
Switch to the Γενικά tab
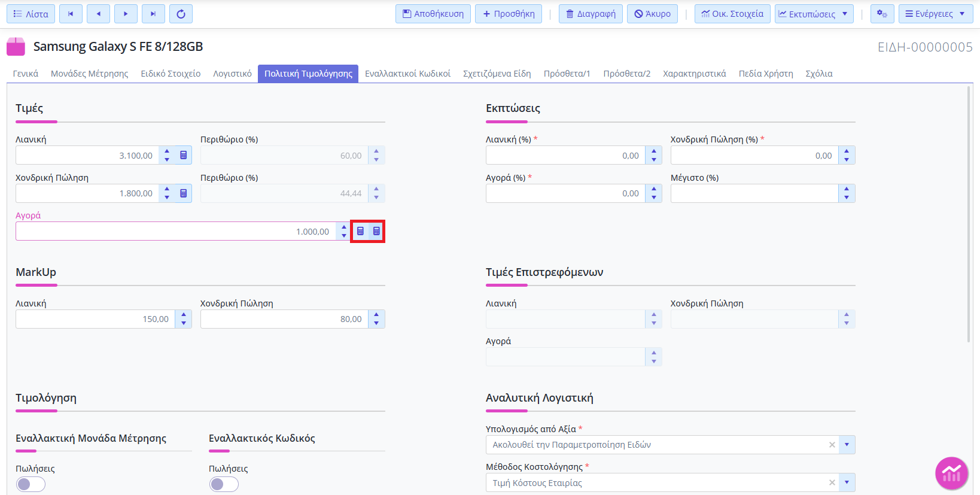(x=26, y=74)
